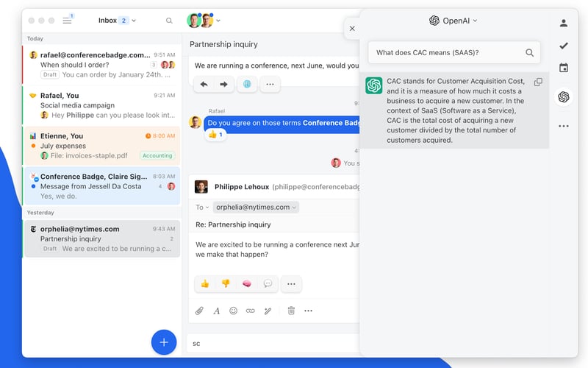Open tasks checkmark icon in sidebar

point(563,46)
